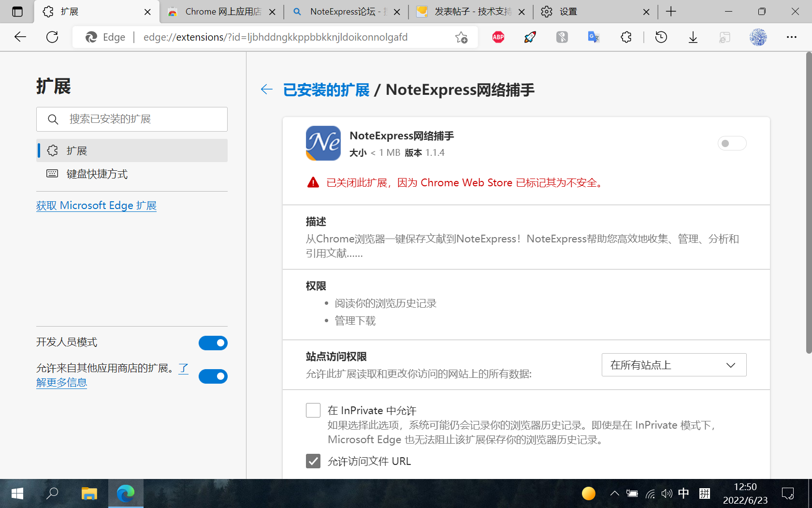This screenshot has width=812, height=508.
Task: Click 已安装的扩展 breadcrumb link
Action: click(x=326, y=90)
